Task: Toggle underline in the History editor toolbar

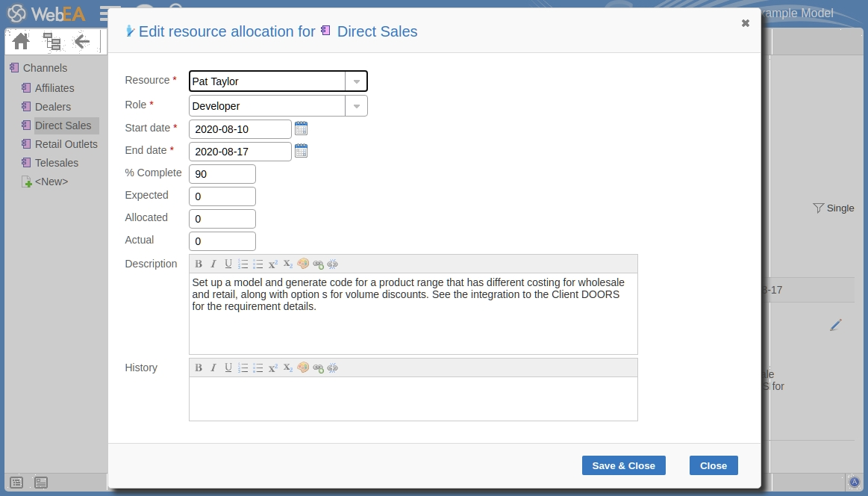Action: point(228,368)
